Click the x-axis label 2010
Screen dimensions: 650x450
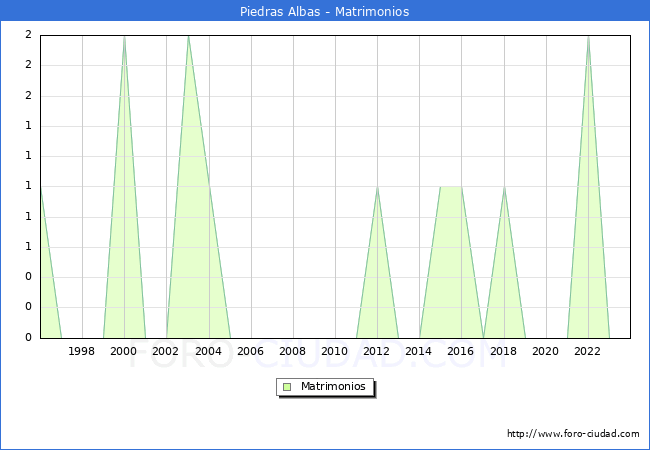point(335,351)
